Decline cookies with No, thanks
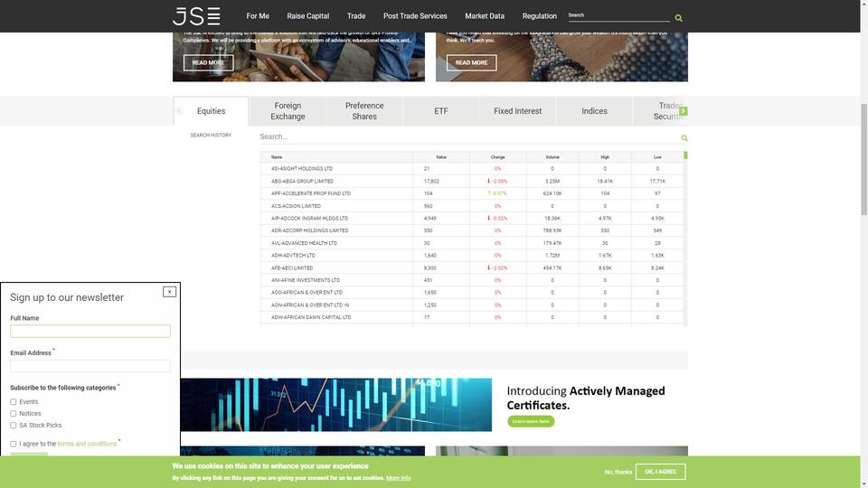 [x=618, y=473]
